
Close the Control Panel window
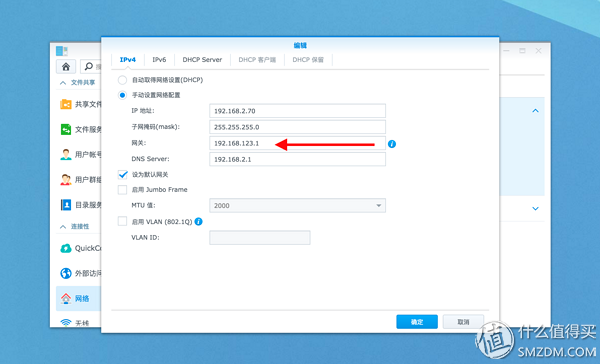(538, 51)
